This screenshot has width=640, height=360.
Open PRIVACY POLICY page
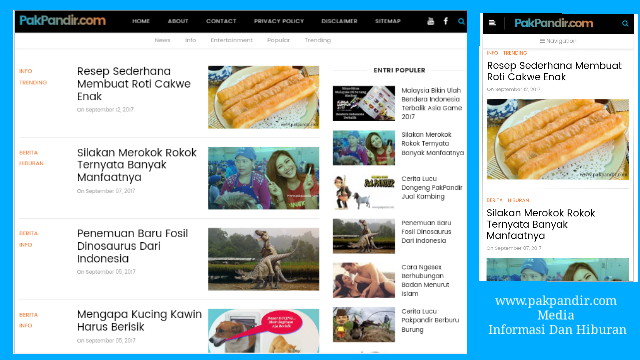pyautogui.click(x=279, y=21)
